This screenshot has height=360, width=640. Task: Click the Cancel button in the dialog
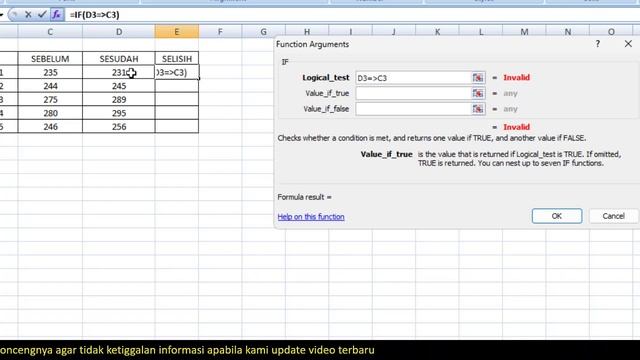point(613,216)
